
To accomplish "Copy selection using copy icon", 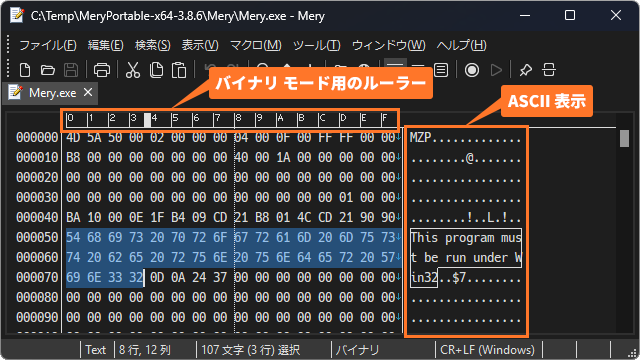I will click(x=156, y=70).
